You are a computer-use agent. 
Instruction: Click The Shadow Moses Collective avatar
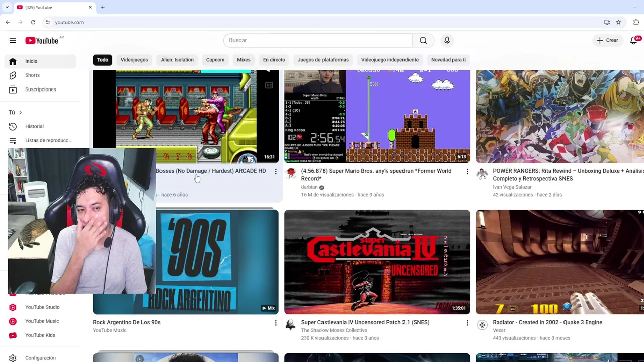coord(291,325)
